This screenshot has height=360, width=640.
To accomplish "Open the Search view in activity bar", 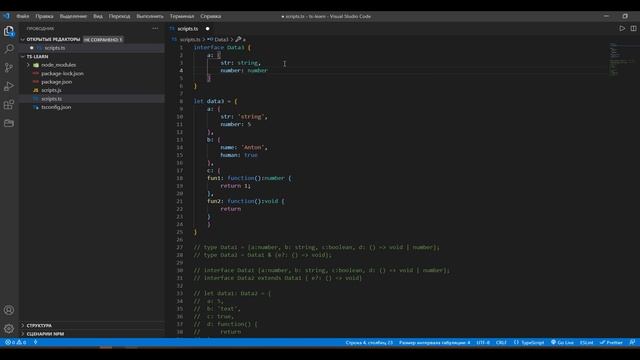I will [9, 49].
